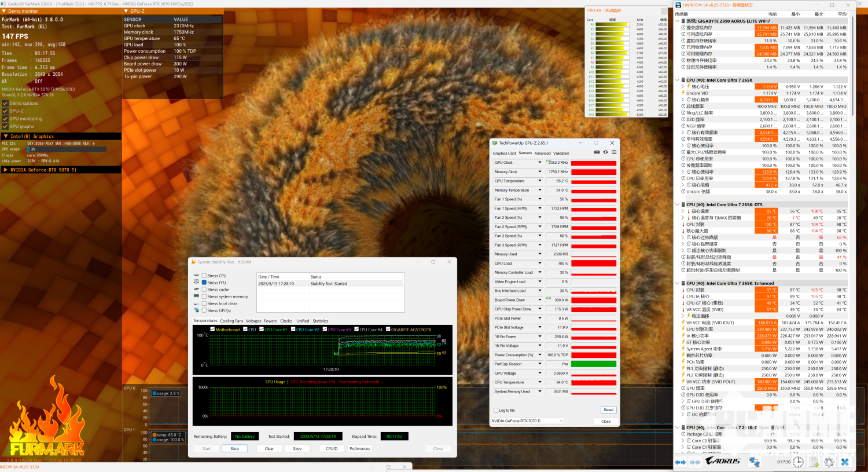
Task: Uncheck the Stress FPU checkbox
Action: coord(204,283)
